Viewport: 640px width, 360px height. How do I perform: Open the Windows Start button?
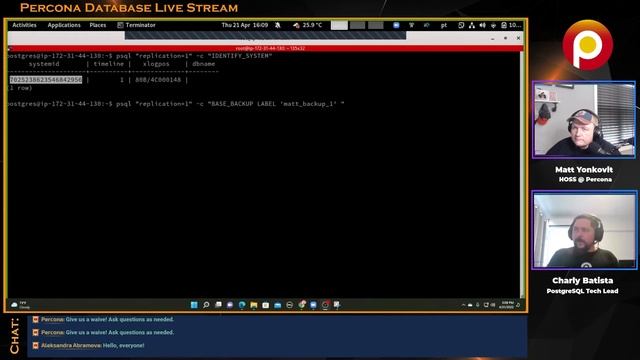[x=194, y=304]
